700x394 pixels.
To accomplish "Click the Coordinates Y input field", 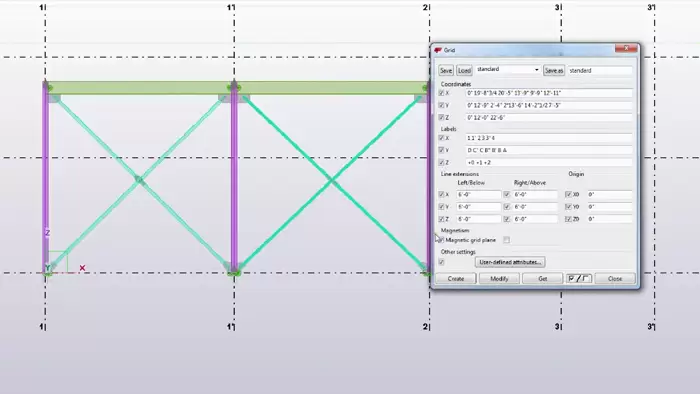I will (549, 105).
